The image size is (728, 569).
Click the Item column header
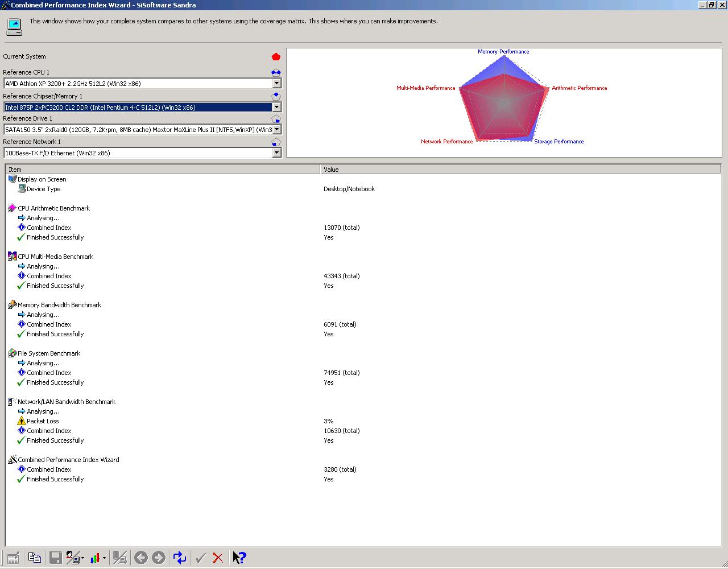[163, 169]
